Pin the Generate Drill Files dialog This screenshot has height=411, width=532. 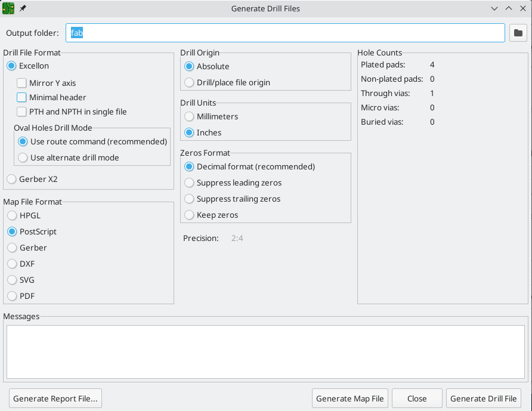pyautogui.click(x=22, y=8)
